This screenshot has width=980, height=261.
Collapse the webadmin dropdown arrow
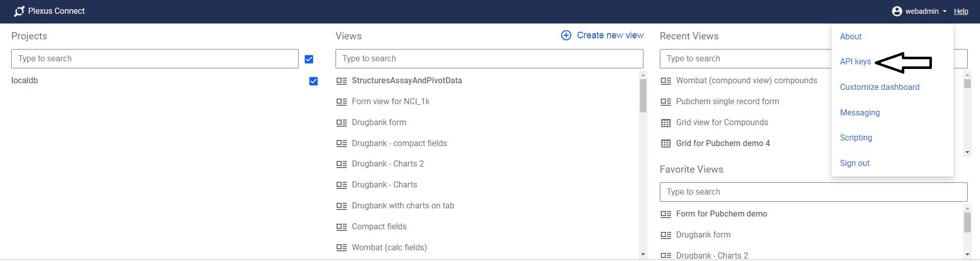click(944, 11)
